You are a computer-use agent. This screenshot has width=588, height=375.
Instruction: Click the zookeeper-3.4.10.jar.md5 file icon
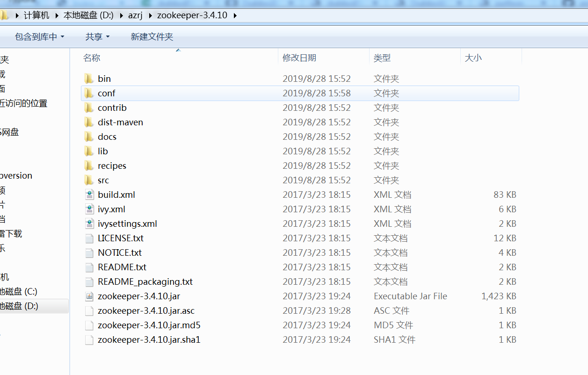(x=89, y=325)
